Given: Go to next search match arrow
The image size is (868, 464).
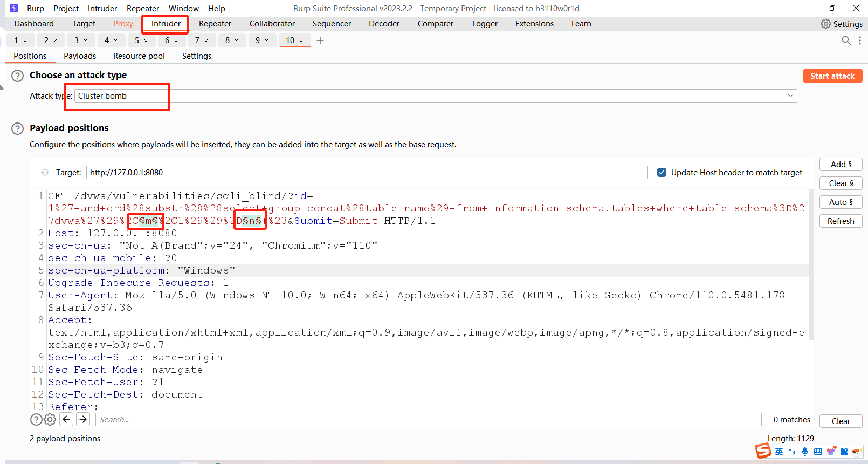Looking at the screenshot, I should pyautogui.click(x=83, y=419).
